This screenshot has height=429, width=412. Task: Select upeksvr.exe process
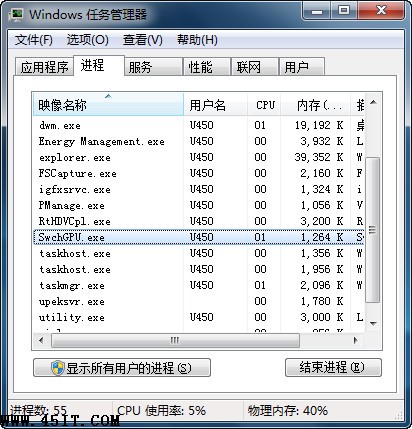199,301
